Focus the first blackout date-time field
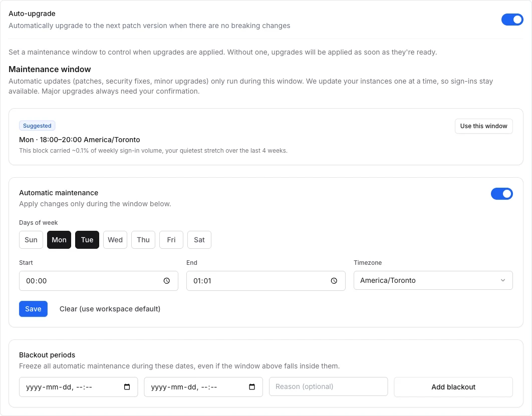532x416 pixels. pyautogui.click(x=78, y=387)
